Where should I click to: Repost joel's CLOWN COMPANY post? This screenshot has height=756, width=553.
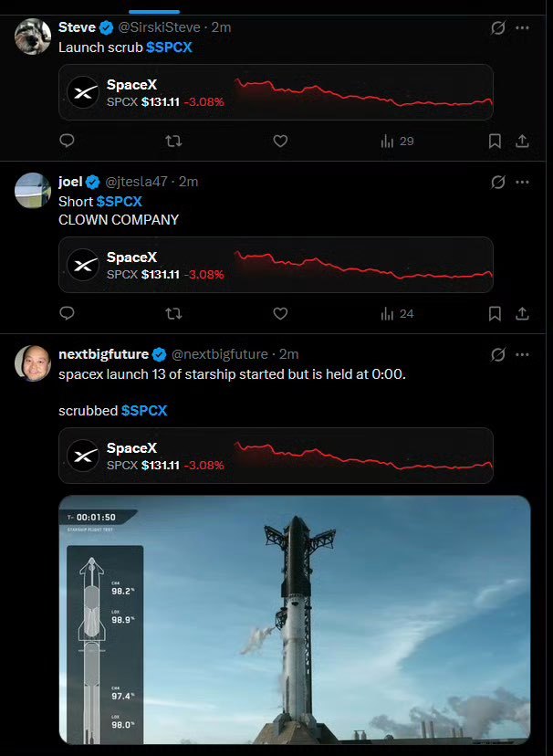pos(173,314)
